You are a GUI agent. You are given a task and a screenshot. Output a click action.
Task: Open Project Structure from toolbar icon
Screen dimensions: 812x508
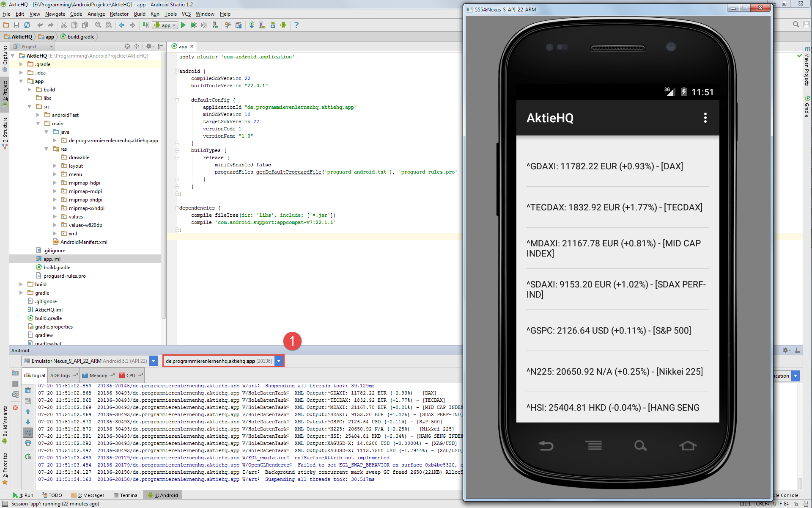[239, 25]
